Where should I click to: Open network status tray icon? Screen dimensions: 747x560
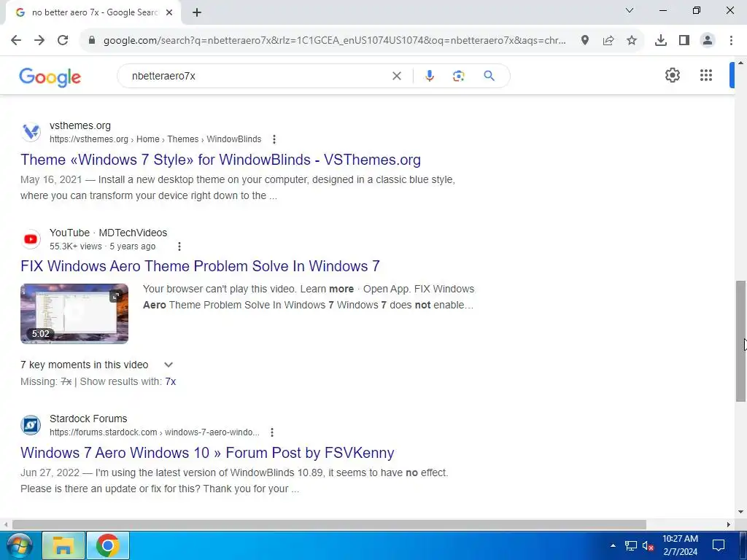click(631, 545)
